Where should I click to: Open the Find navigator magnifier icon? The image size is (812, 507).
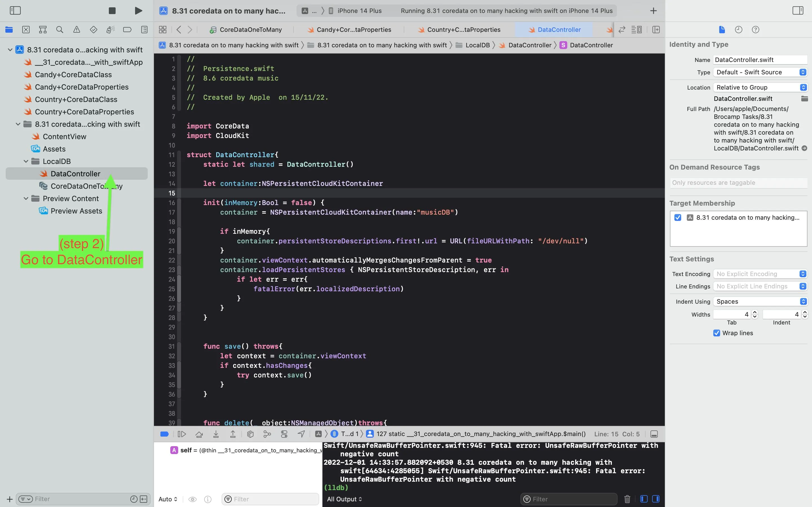pyautogui.click(x=60, y=30)
